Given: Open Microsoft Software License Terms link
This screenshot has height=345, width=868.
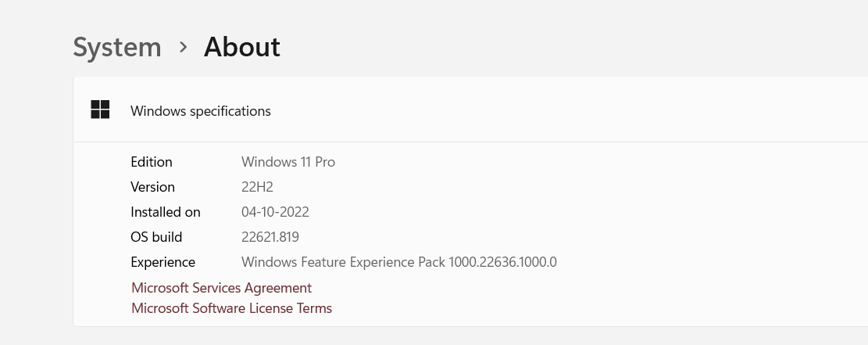Looking at the screenshot, I should click(231, 307).
